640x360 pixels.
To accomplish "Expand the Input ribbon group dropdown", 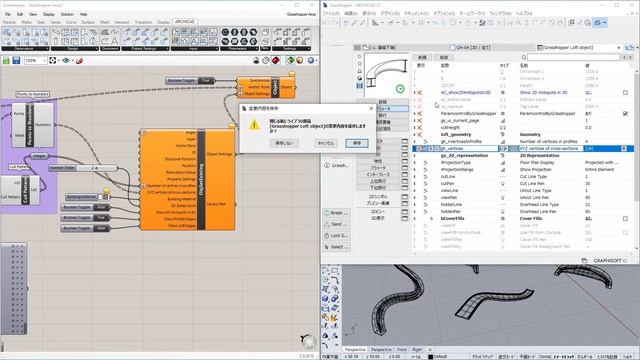I will [216, 49].
